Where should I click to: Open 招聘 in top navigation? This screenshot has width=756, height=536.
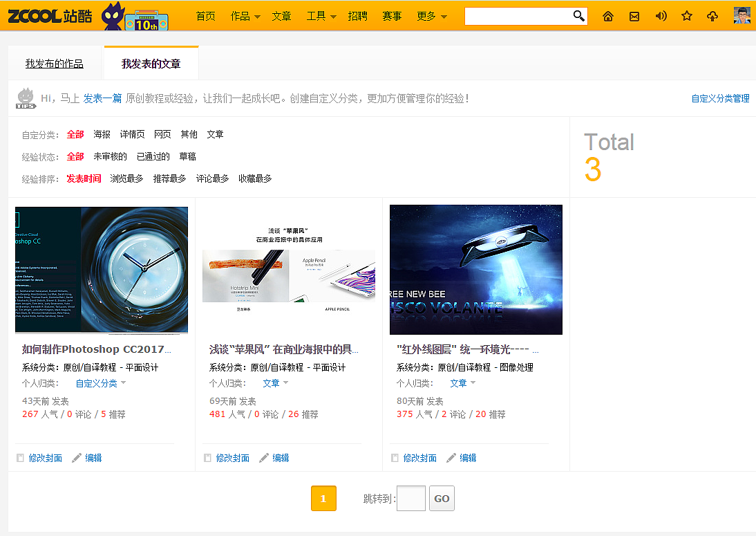pyautogui.click(x=358, y=17)
